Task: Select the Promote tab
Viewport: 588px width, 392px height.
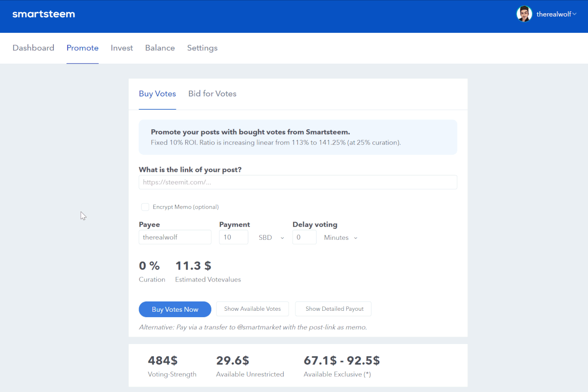Action: coord(82,48)
